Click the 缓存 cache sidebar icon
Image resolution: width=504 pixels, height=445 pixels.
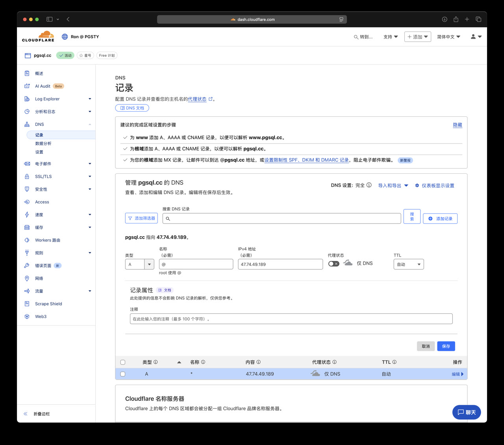27,227
